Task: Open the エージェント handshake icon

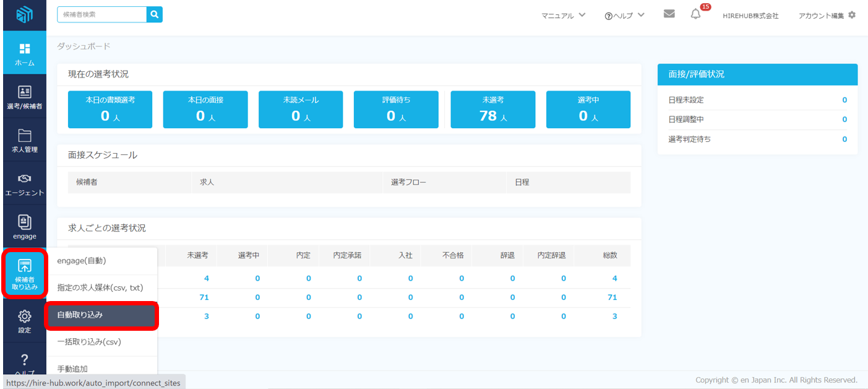Action: (24, 184)
